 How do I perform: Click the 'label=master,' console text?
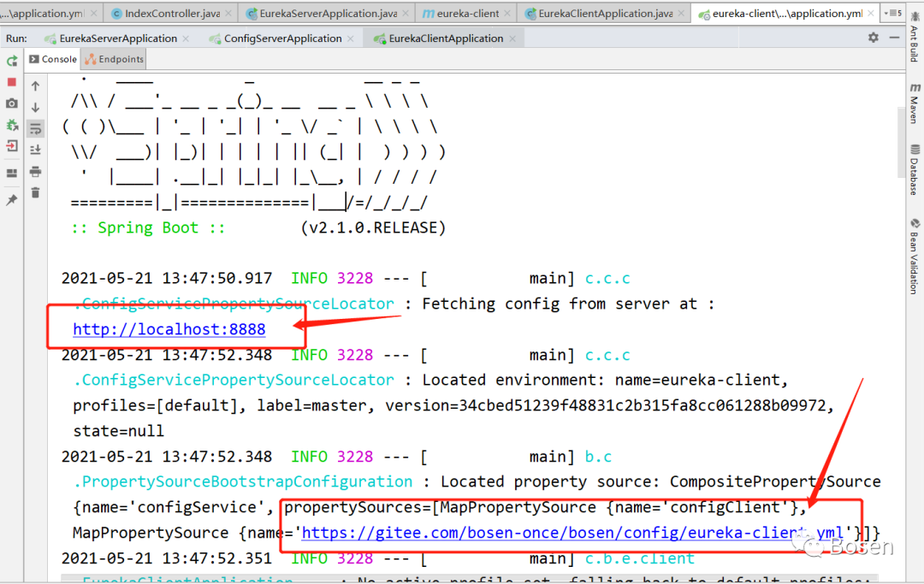point(315,405)
